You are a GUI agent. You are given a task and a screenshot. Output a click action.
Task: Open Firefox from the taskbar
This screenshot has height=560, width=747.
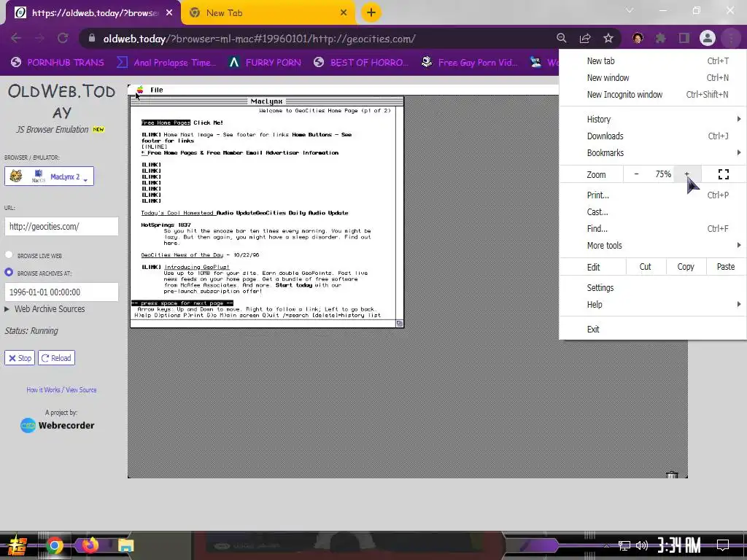click(x=90, y=545)
